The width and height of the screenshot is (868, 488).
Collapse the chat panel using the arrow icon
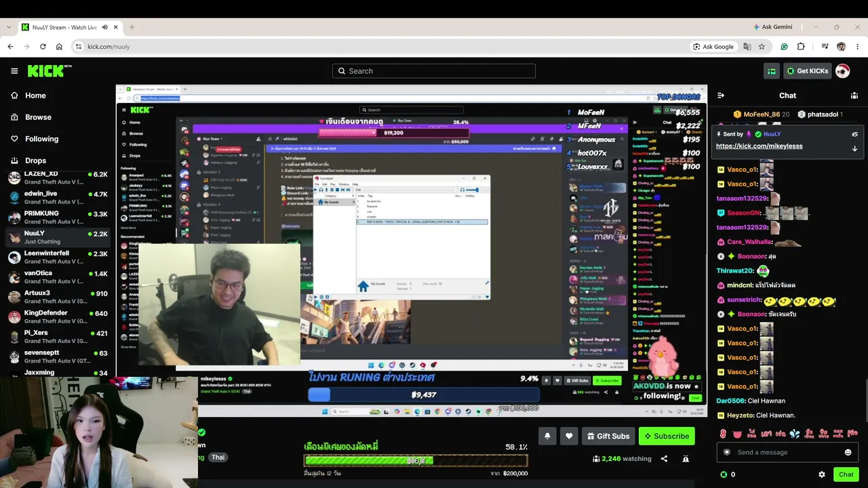point(721,96)
